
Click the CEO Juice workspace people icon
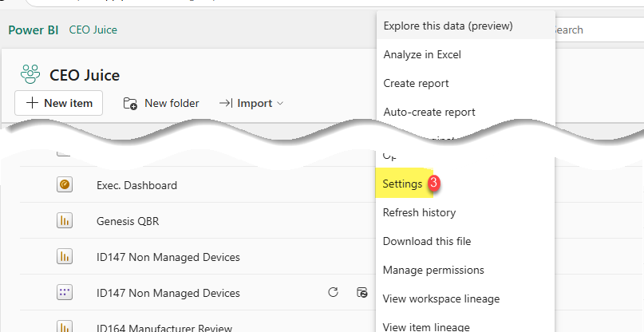pos(30,74)
